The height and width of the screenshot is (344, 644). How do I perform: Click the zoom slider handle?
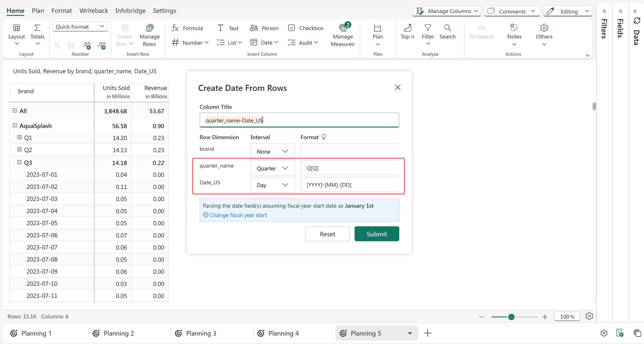click(511, 317)
